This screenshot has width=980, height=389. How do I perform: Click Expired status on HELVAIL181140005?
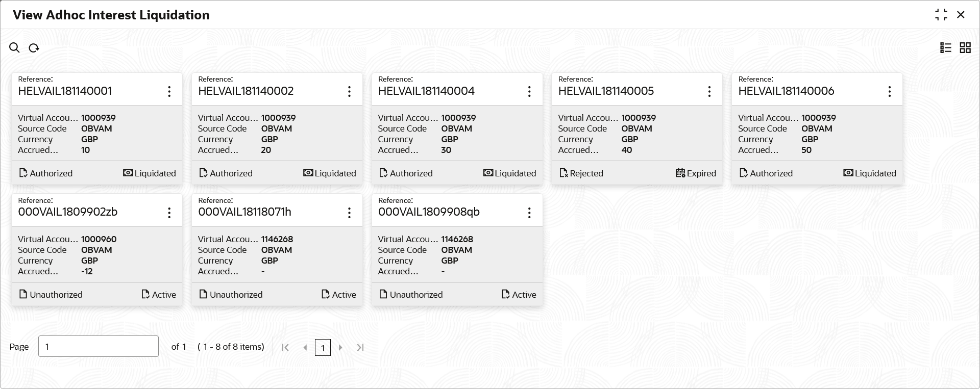click(x=696, y=173)
